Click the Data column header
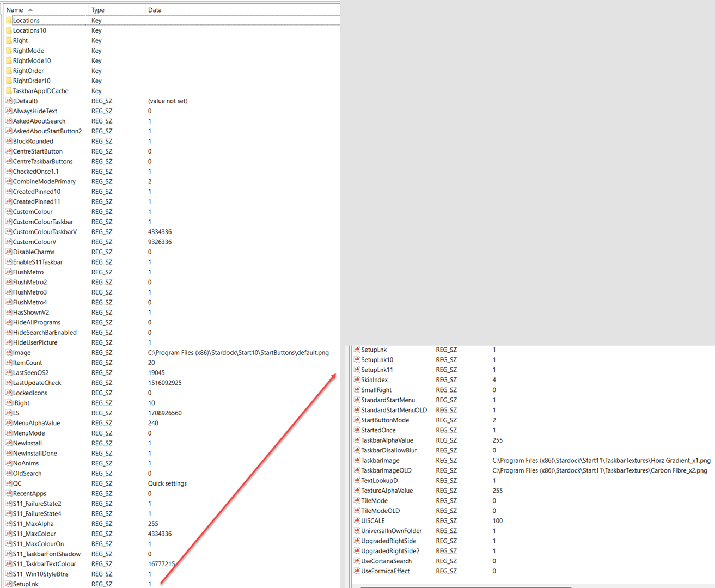Screen dimensions: 715x588 tap(242, 10)
